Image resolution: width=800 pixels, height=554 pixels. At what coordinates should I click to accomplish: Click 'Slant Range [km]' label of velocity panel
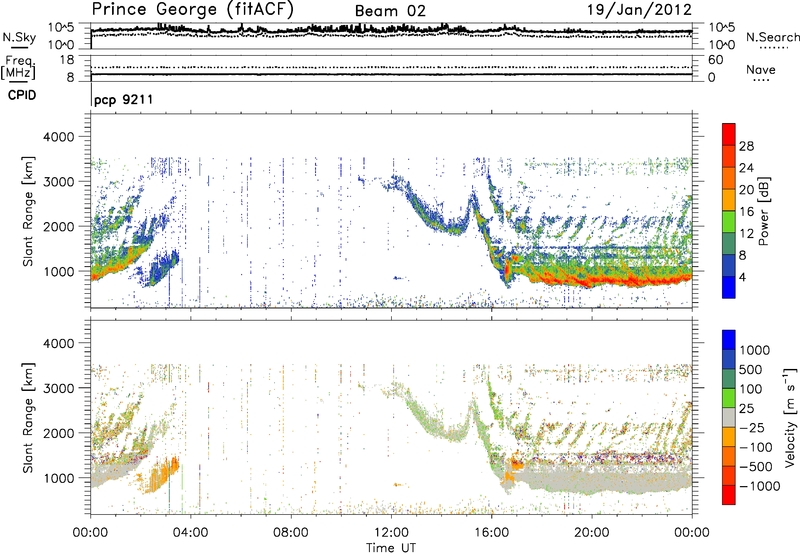[28, 417]
